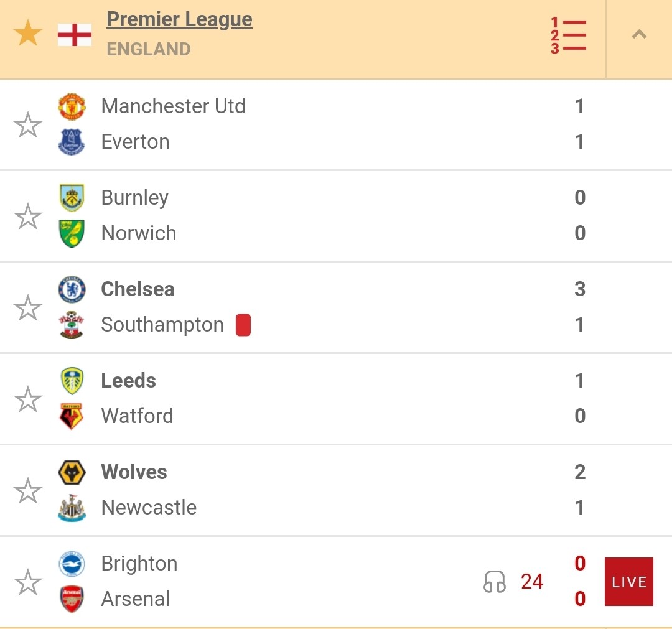
Task: Click the Wolves club crest
Action: point(72,472)
